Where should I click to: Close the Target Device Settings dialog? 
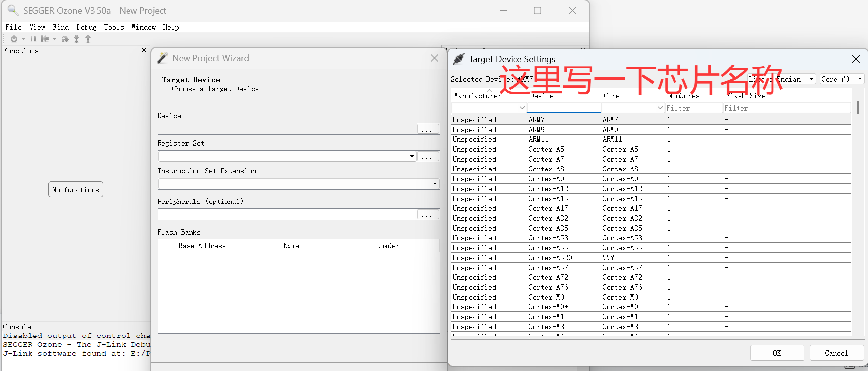856,59
